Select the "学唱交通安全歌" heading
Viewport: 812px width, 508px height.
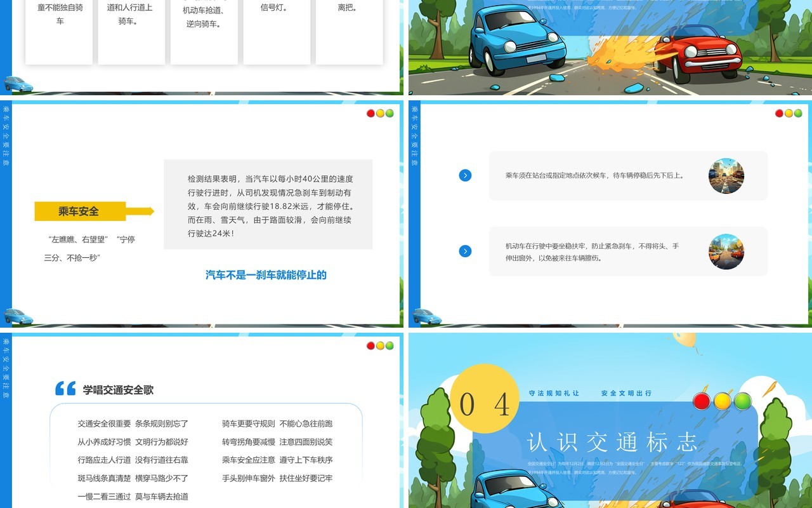point(118,390)
